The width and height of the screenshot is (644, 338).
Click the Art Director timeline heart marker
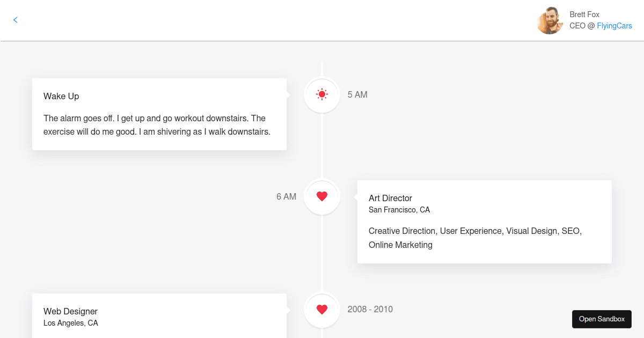(321, 196)
